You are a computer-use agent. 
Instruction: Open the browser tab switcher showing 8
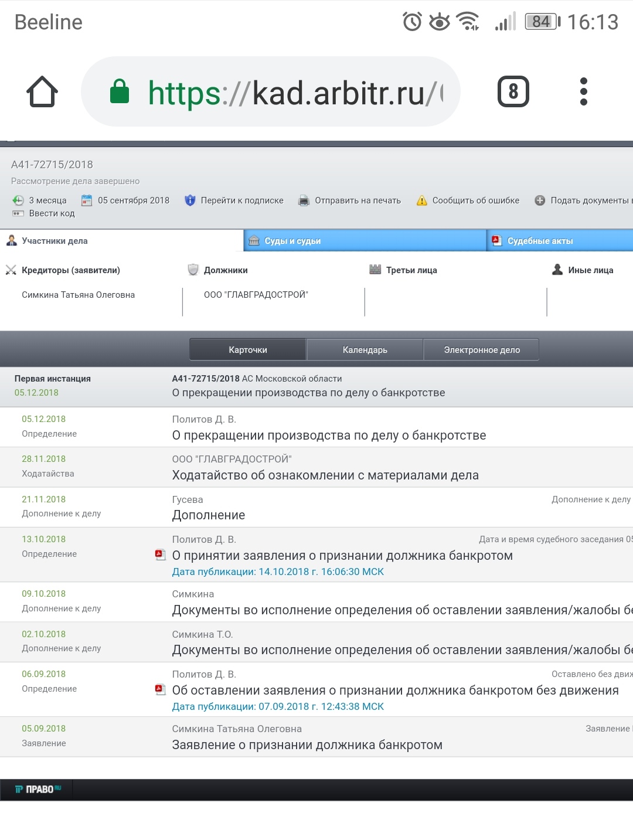coord(513,91)
